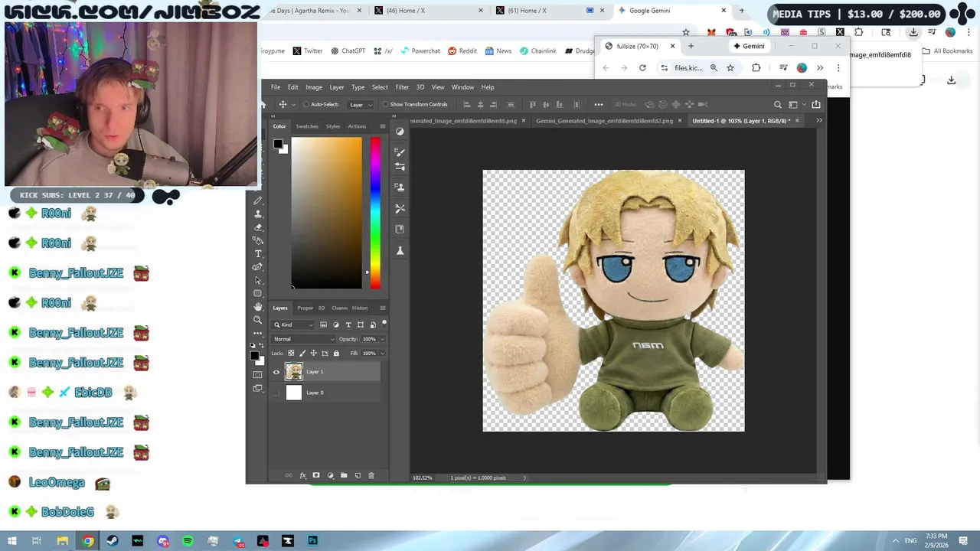Toggle the layer filtering switch

point(384,324)
